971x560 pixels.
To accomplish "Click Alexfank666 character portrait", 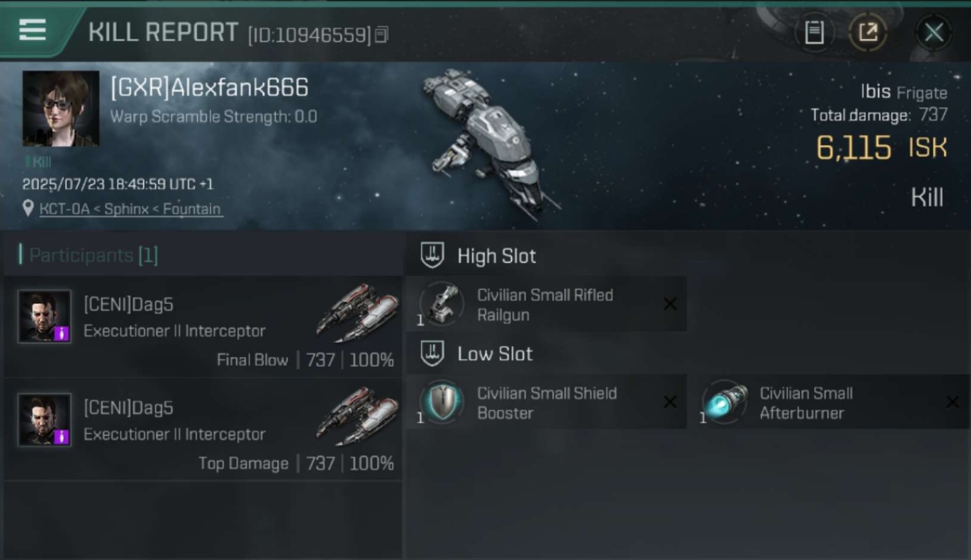I will pyautogui.click(x=61, y=109).
